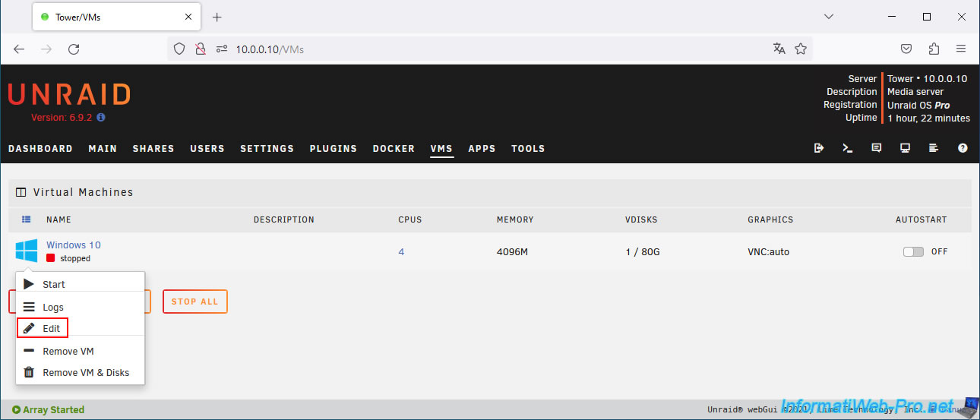Go to the USERS tab
Viewport: 980px width, 420px height.
[x=207, y=149]
